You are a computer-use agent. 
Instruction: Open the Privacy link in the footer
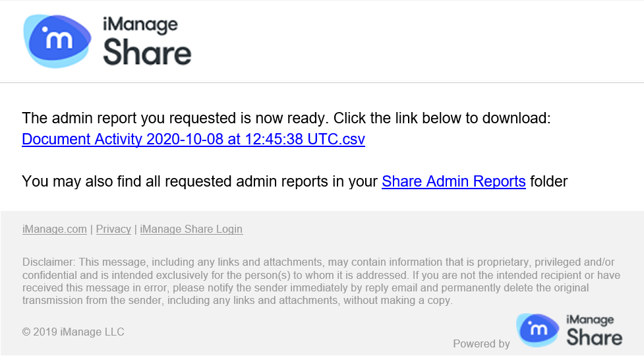[x=113, y=229]
